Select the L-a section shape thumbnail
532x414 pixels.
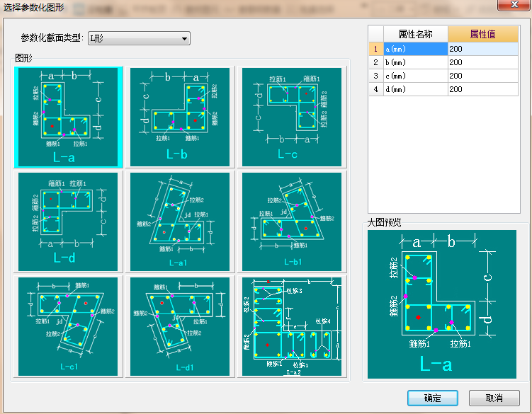[x=68, y=117]
